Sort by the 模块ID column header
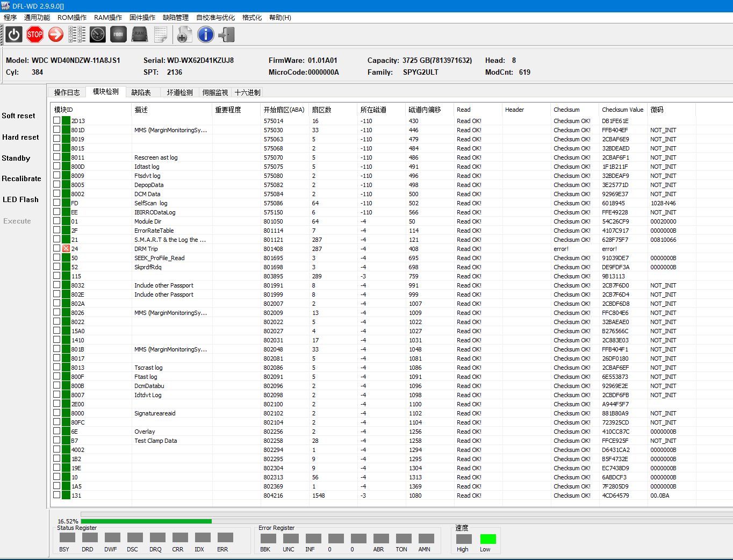 click(x=91, y=110)
